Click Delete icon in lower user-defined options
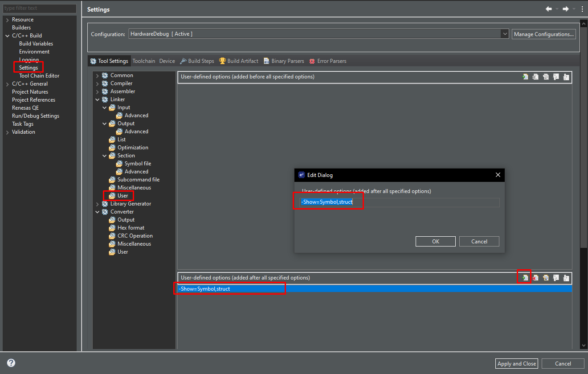Viewport: 588px width, 374px height. tap(535, 278)
